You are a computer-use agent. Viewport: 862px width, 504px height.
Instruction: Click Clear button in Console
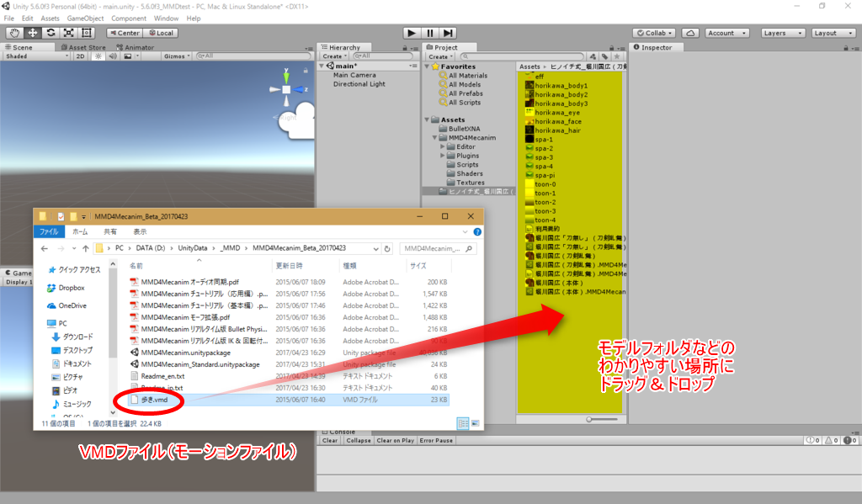pyautogui.click(x=330, y=440)
